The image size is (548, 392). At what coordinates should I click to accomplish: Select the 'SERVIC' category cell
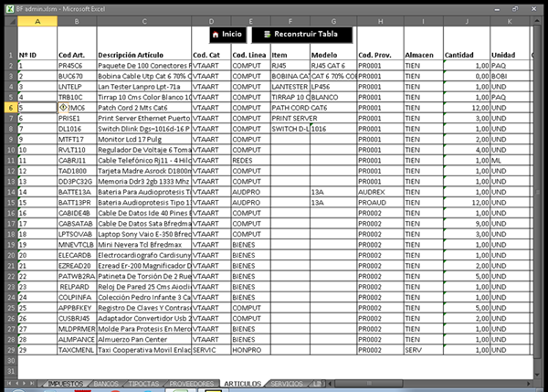(211, 350)
